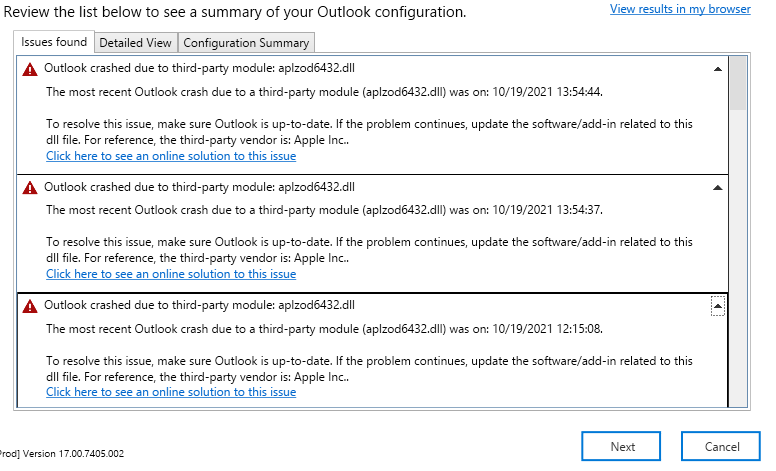Collapse the issue dated 10/19/2021 13:54:44
This screenshot has width=776, height=471.
[717, 70]
